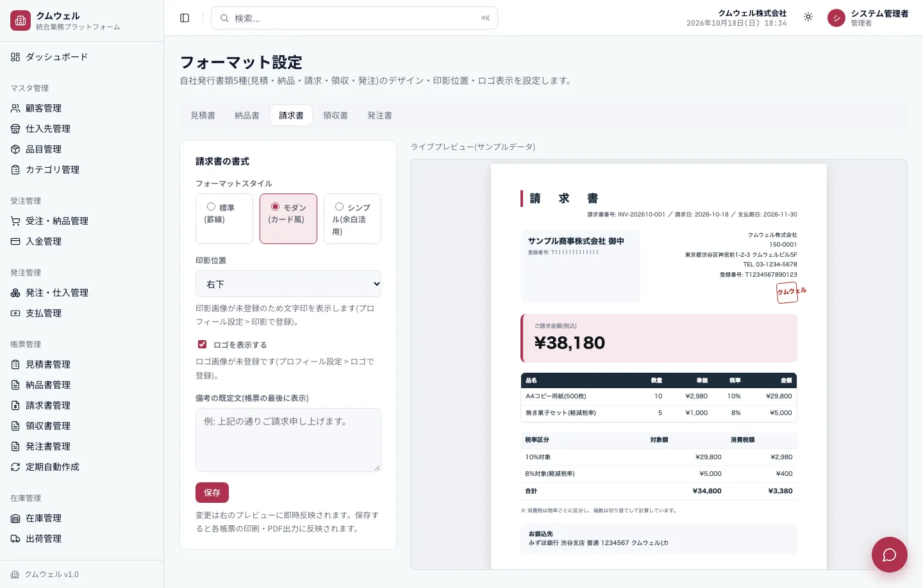This screenshot has height=588, width=923.
Task: Toggle the sidebar collapse icon
Action: [x=185, y=18]
